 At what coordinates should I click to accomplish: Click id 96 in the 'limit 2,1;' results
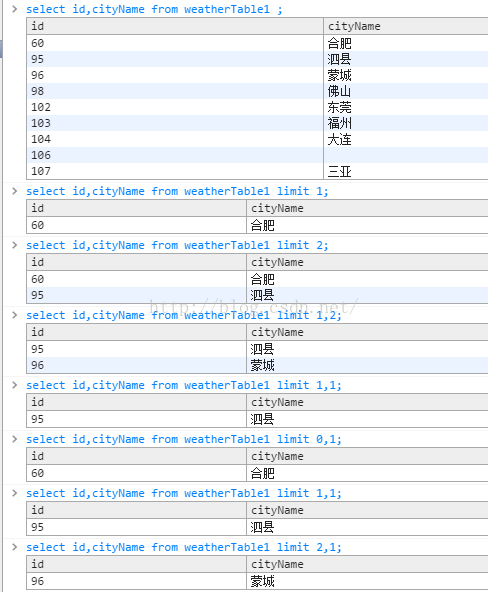pos(137,581)
